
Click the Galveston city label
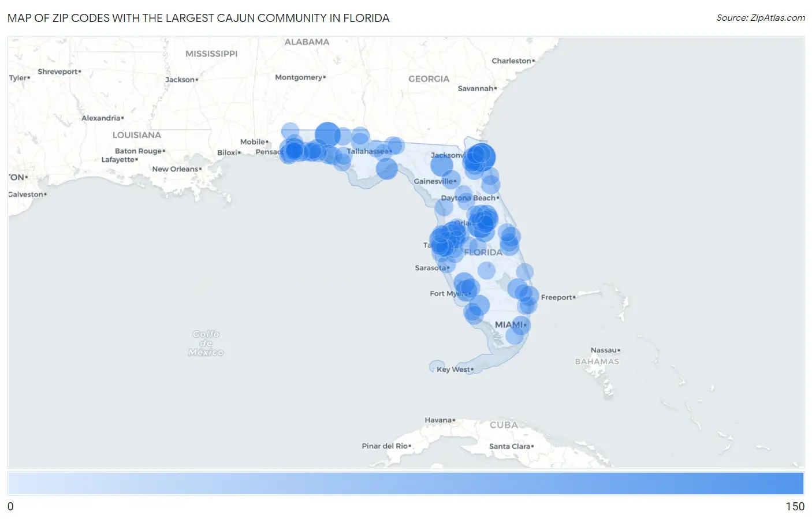(x=25, y=195)
